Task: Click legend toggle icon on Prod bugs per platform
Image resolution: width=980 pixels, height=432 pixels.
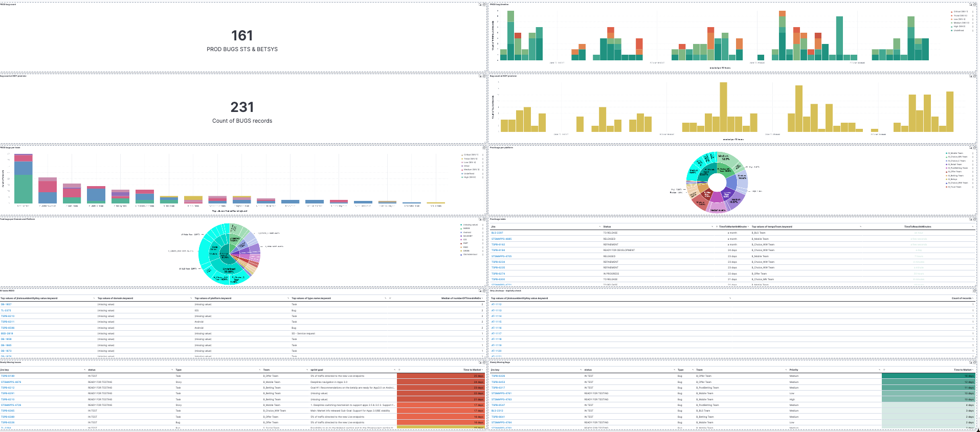Action: point(970,148)
